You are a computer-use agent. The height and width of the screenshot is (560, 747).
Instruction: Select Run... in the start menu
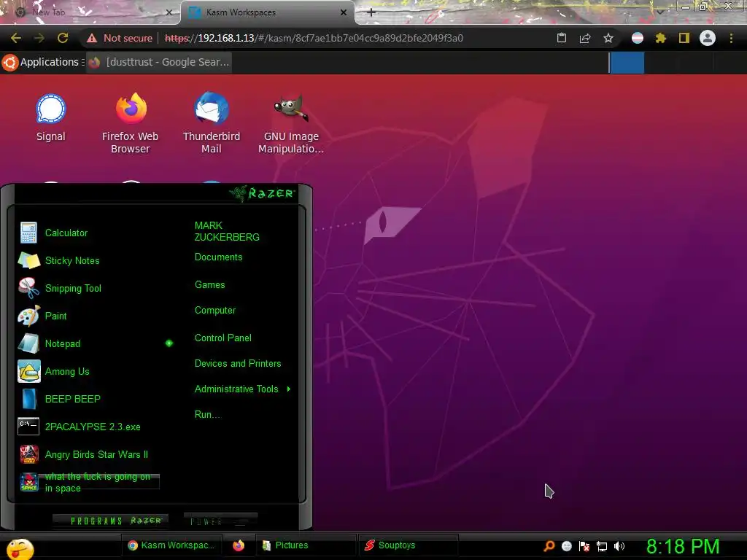point(207,414)
